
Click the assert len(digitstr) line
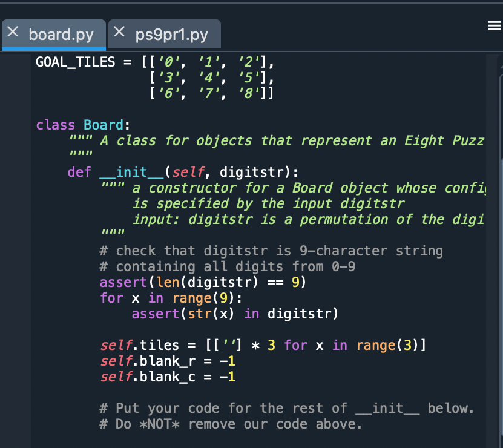click(x=200, y=282)
